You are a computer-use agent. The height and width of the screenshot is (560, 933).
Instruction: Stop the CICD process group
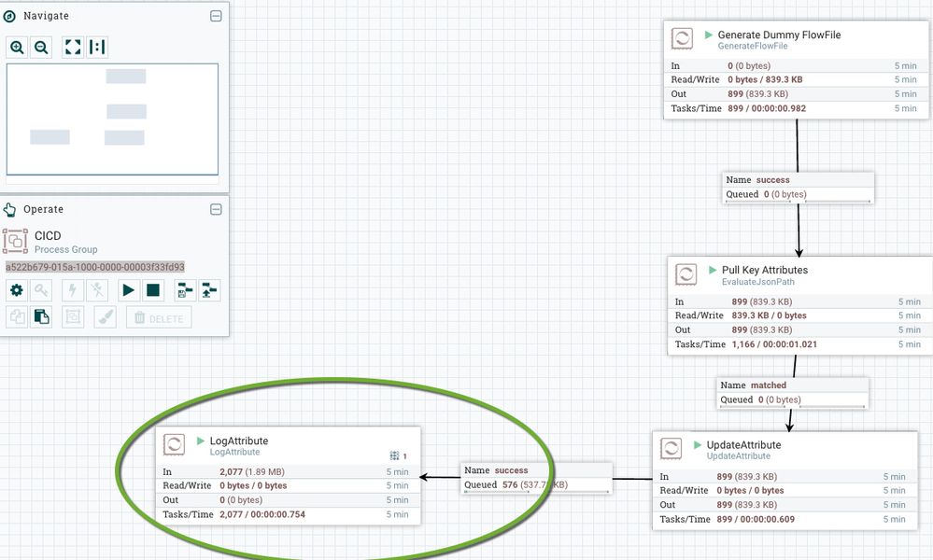[x=153, y=290]
